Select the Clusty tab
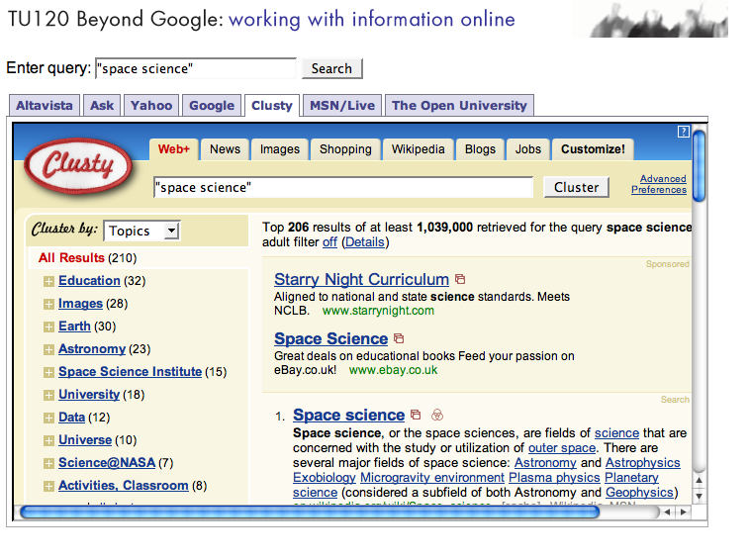The image size is (749, 560). coord(272,105)
